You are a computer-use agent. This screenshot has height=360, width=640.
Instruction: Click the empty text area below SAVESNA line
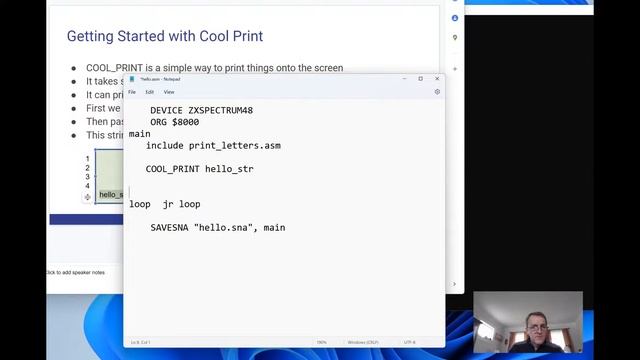coord(284,286)
